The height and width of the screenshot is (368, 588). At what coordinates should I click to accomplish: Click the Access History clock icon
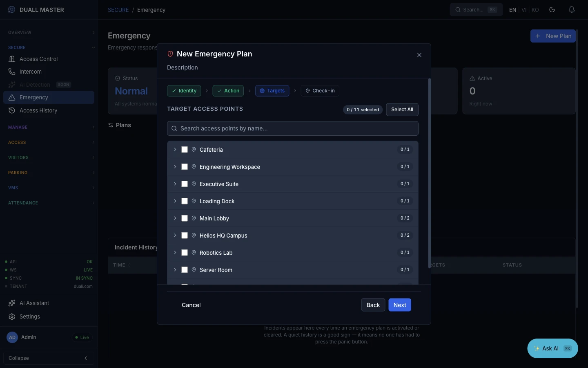(x=12, y=110)
